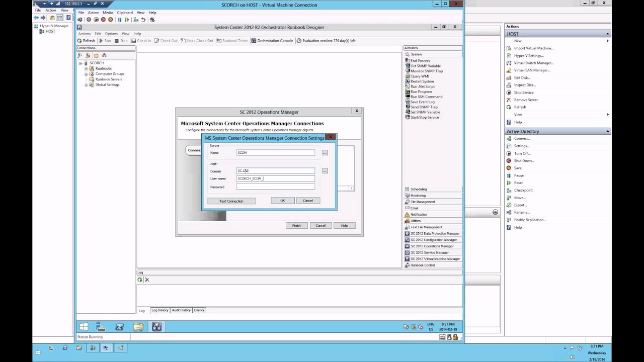Click the first icon in the Connections pane toolbar

[x=79, y=55]
